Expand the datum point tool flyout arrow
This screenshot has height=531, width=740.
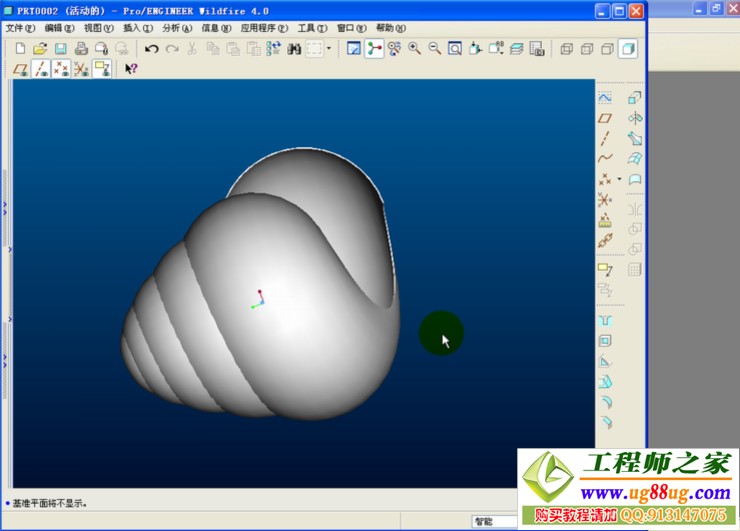(x=619, y=180)
